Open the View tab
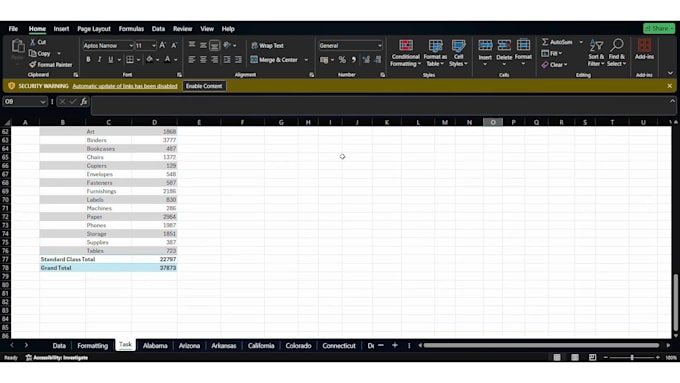The width and height of the screenshot is (680, 383). click(x=207, y=29)
